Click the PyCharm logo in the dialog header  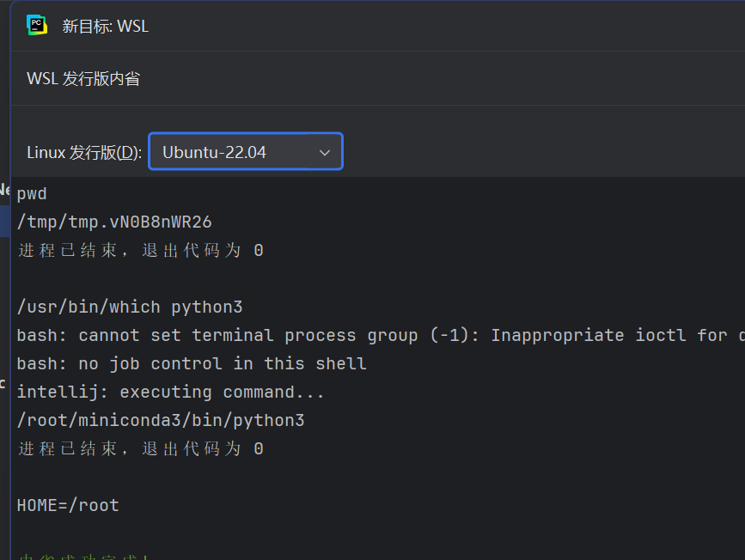click(x=36, y=26)
